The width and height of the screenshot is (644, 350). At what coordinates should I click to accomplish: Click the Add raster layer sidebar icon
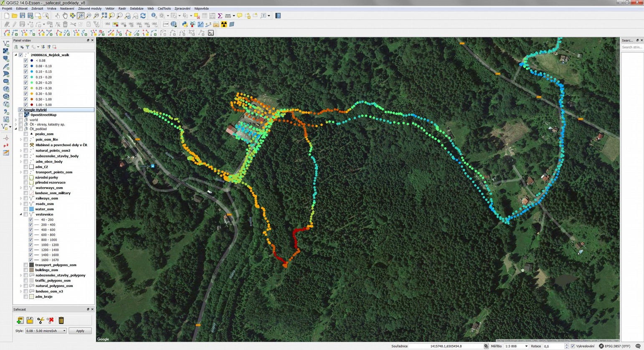(x=6, y=51)
